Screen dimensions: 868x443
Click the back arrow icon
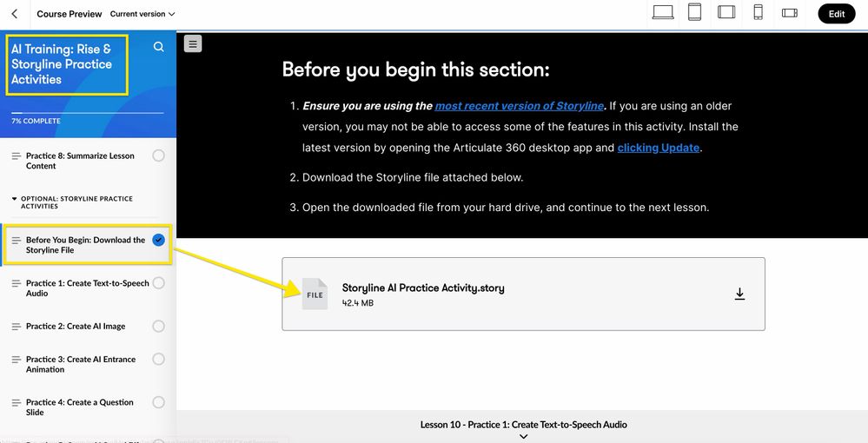15,14
